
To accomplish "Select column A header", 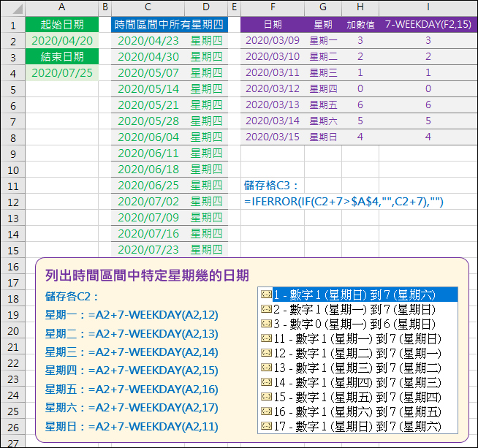I will point(62,7).
